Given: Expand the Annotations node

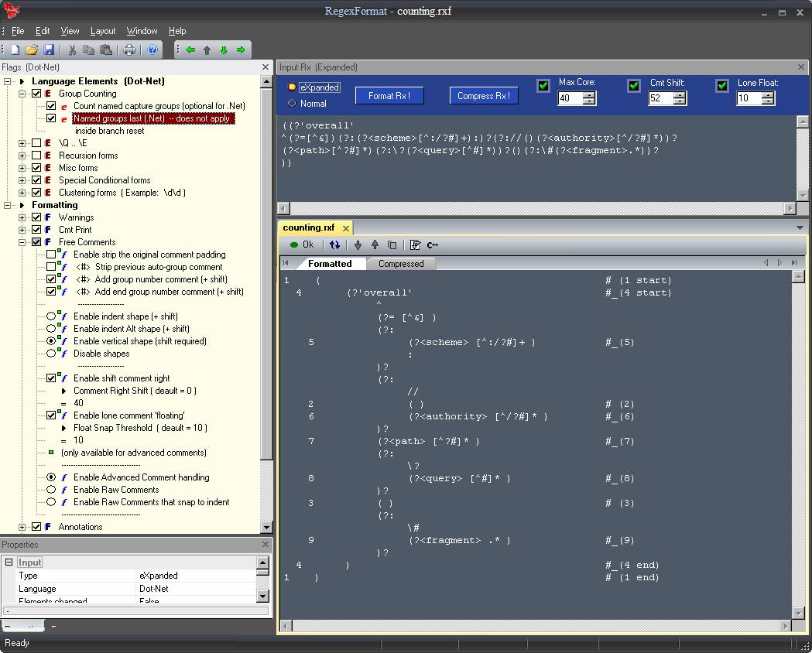Looking at the screenshot, I should [x=22, y=527].
